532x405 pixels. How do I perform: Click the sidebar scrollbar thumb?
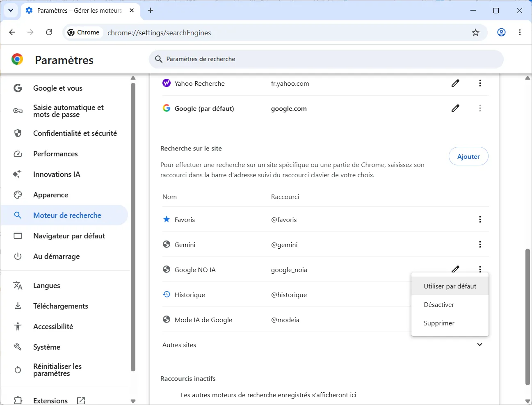click(x=133, y=227)
